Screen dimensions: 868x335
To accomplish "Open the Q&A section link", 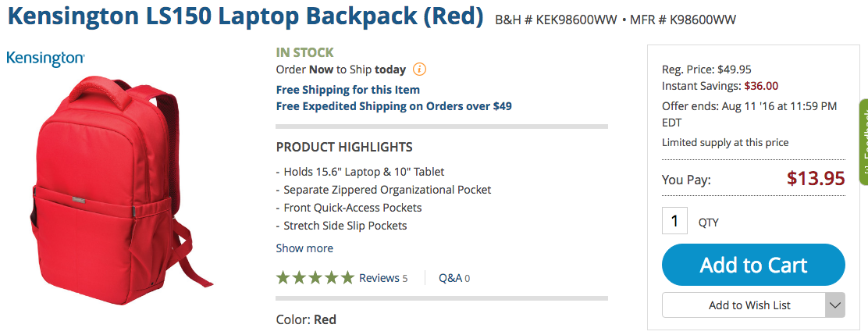I will pos(454,277).
